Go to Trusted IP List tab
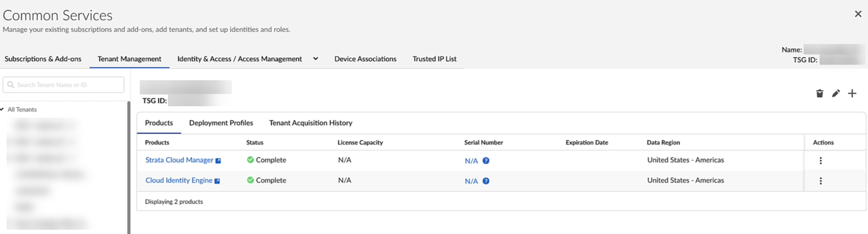868x234 pixels. coord(434,59)
